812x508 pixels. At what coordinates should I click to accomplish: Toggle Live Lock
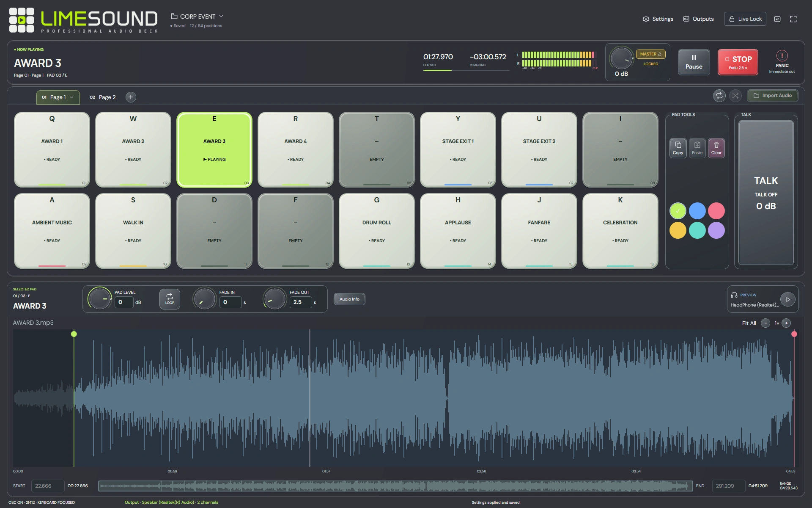(745, 19)
